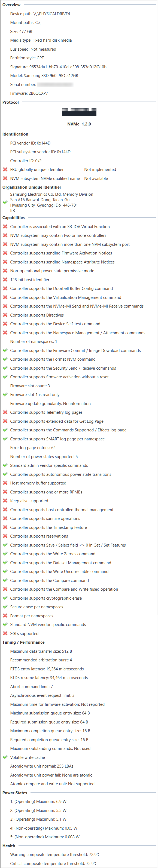Click the Model Samsung SSD 960 PRO line
The height and width of the screenshot is (868, 158).
pos(44,75)
